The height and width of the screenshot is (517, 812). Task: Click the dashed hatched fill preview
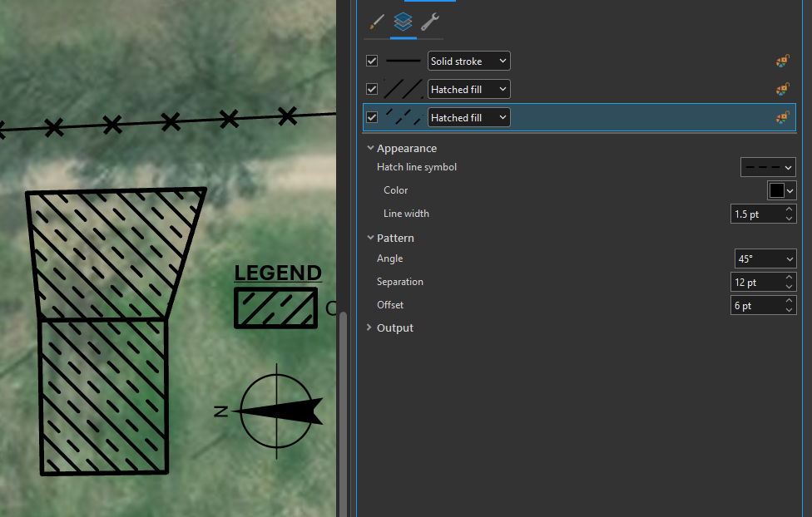click(404, 117)
